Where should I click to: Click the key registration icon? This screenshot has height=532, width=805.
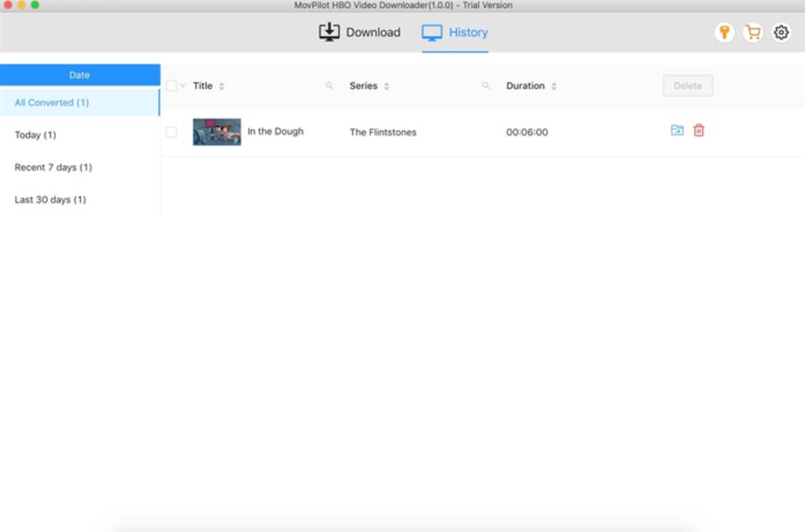coord(724,32)
